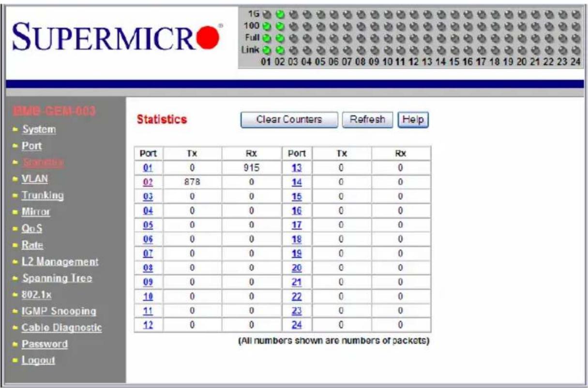Screen dimensions: 588x388
Task: Open the Password page
Action: tap(45, 344)
